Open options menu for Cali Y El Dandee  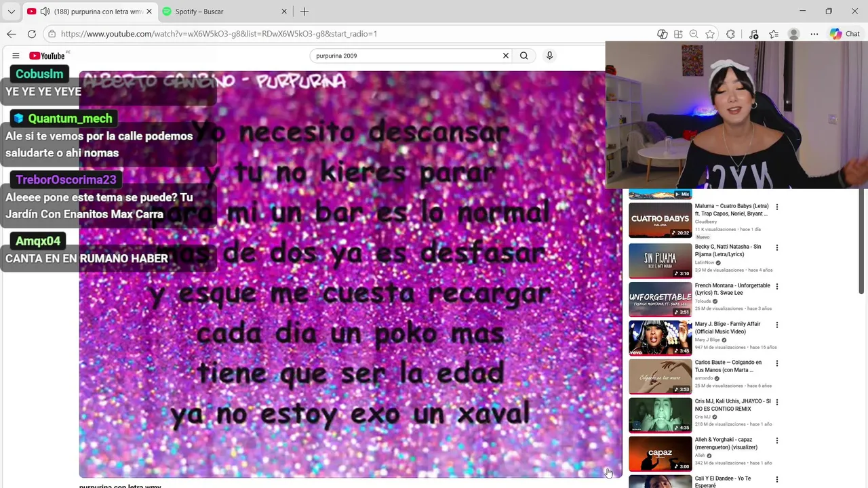pos(777,480)
